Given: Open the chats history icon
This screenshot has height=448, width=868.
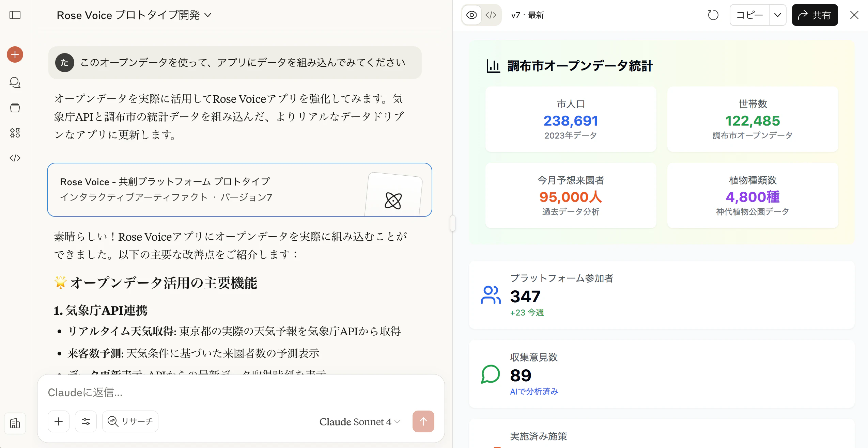Looking at the screenshot, I should (15, 82).
